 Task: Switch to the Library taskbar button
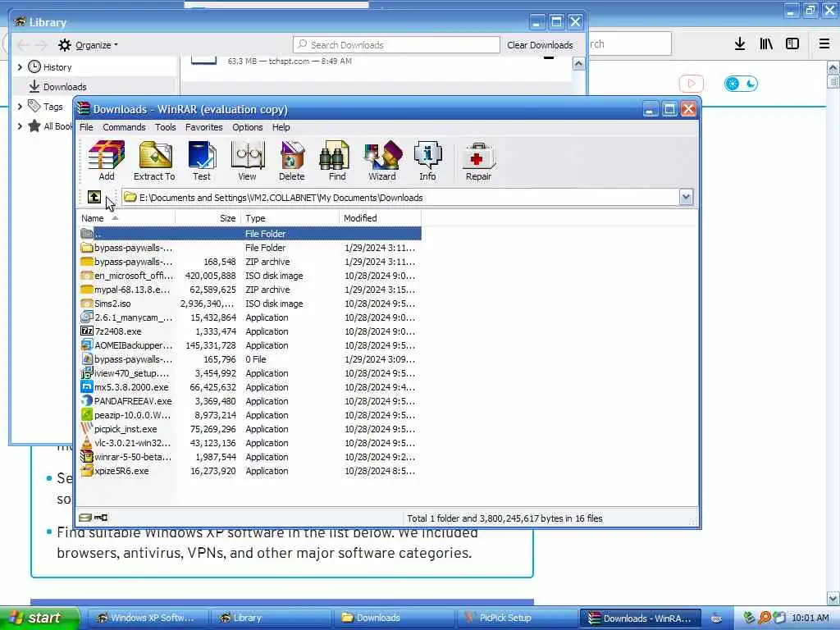(269, 618)
